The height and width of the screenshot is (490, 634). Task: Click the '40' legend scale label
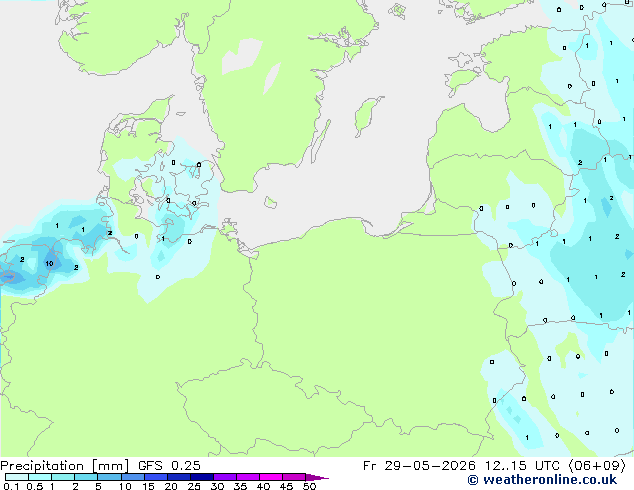tap(263, 486)
